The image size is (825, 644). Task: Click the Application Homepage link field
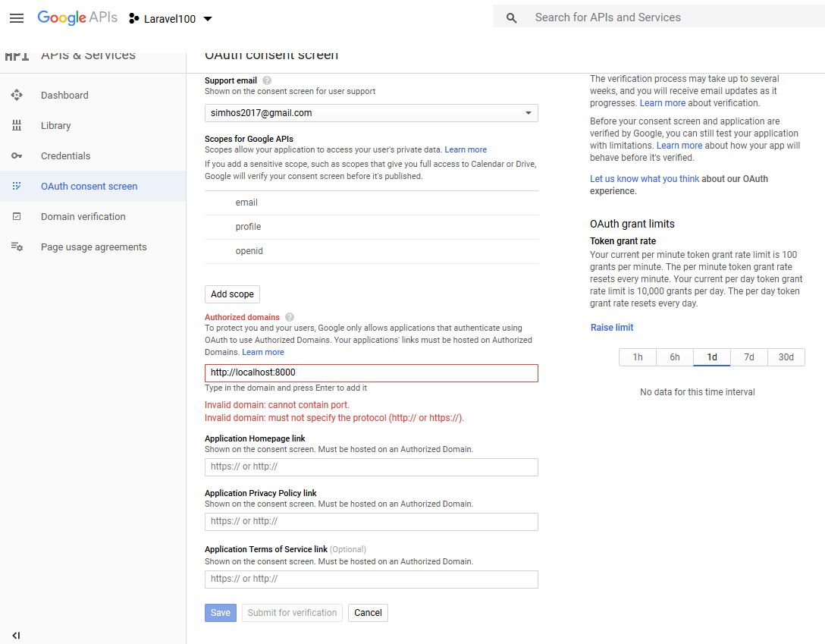coord(372,467)
